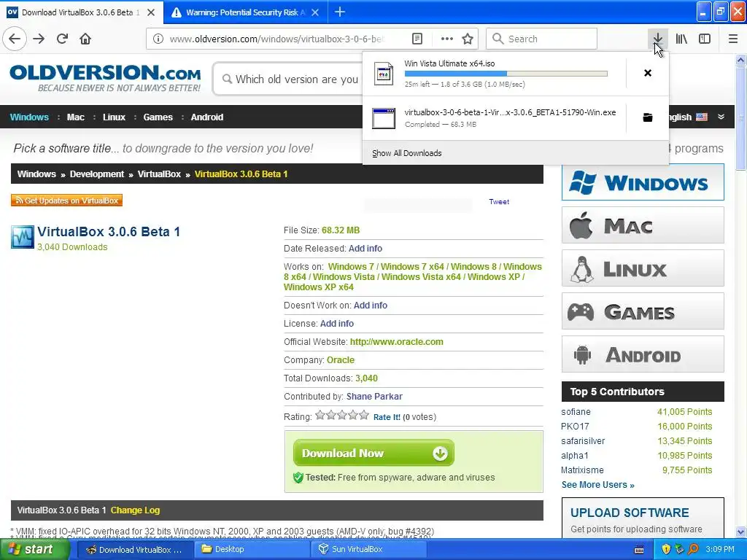This screenshot has width=747, height=560.
Task: Click the Oracle company link
Action: coord(341,360)
